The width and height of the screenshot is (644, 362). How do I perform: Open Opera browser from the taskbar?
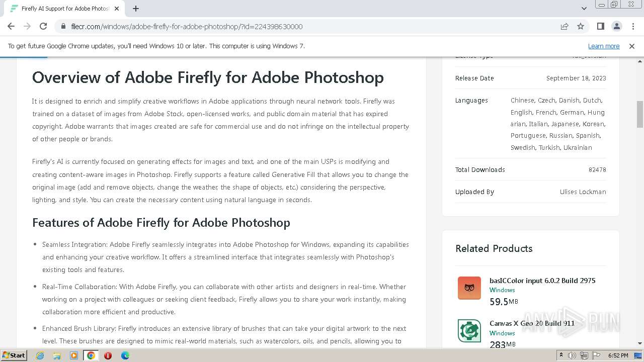point(108,355)
